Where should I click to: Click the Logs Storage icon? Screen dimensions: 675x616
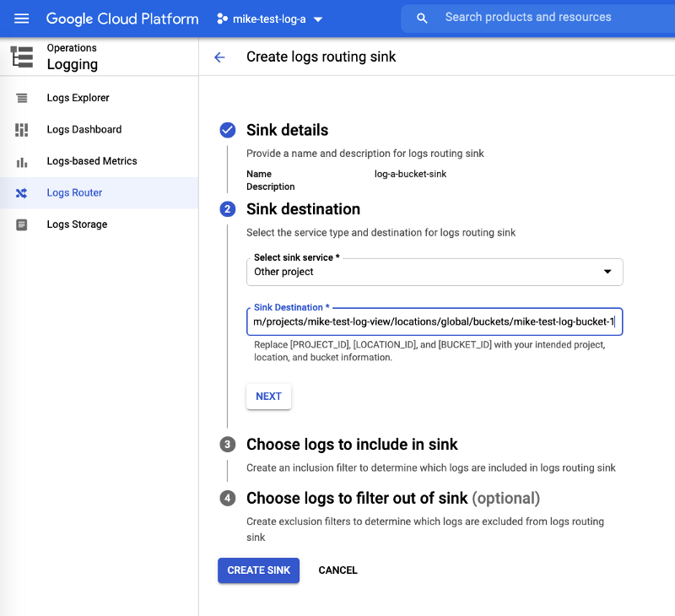[x=22, y=224]
